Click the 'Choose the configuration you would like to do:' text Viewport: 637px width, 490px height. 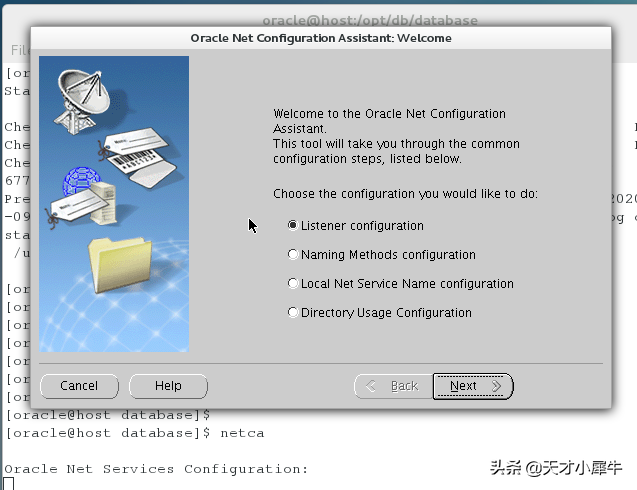click(405, 194)
